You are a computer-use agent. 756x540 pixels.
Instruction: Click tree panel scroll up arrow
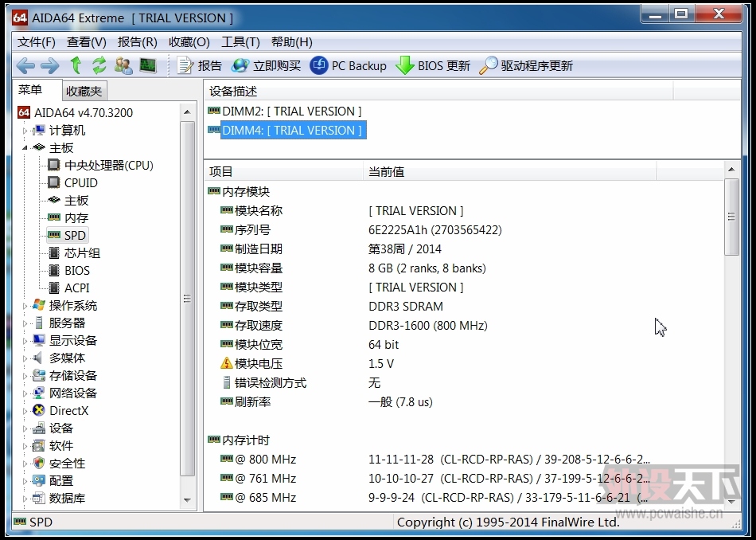click(188, 112)
